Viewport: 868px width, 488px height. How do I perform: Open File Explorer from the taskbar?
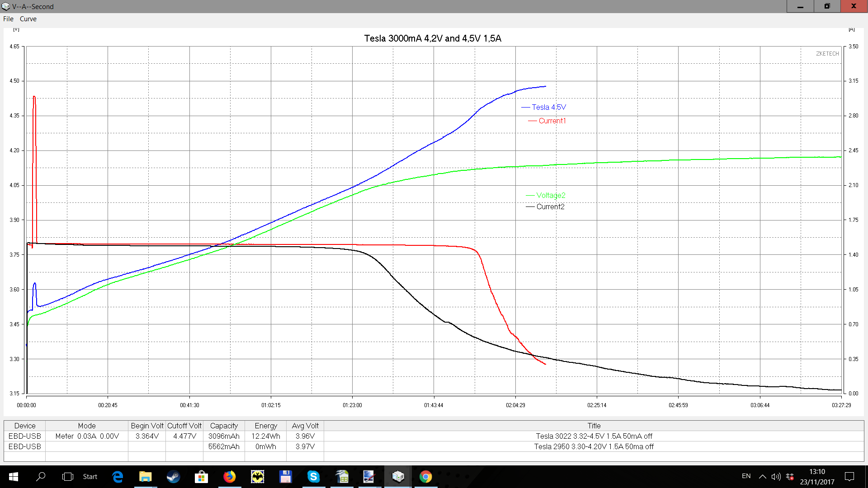(x=145, y=477)
